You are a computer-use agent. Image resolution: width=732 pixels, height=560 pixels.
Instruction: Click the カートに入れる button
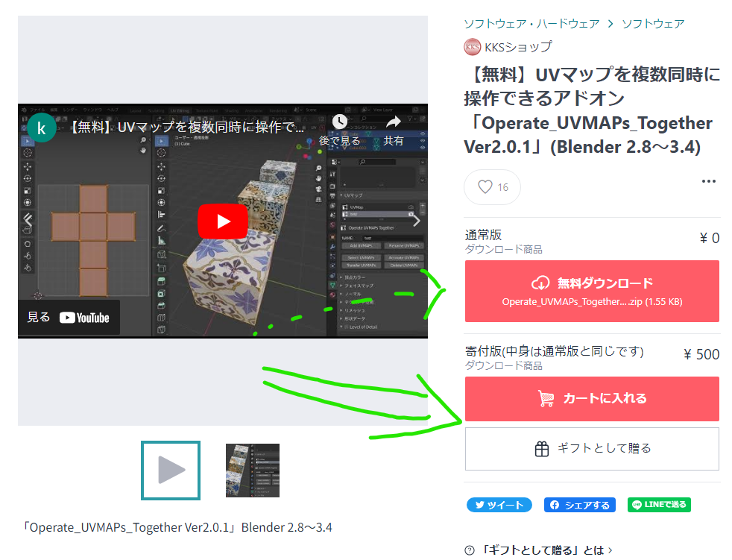point(592,399)
